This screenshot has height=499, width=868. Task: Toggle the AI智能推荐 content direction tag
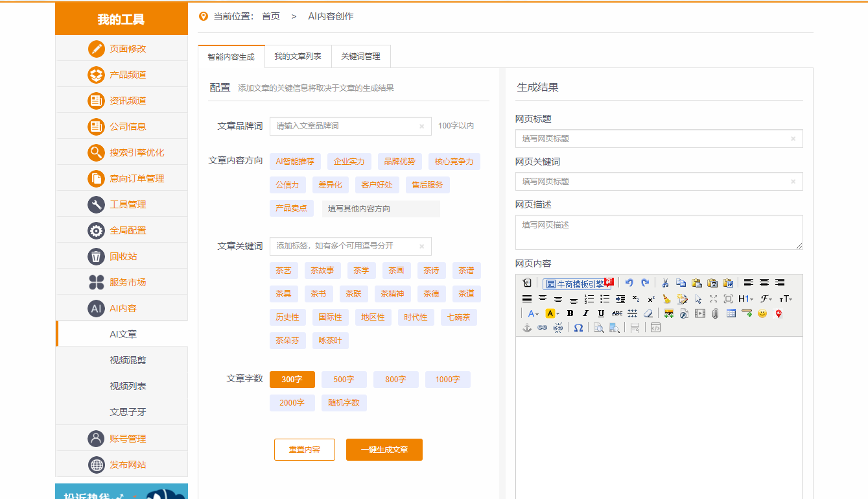[295, 162]
